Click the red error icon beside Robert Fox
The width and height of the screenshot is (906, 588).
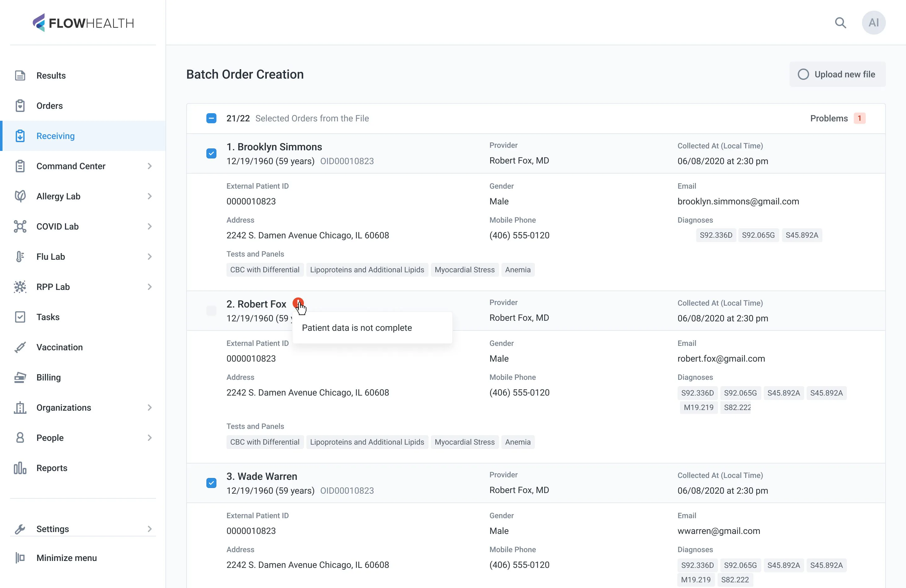coord(298,303)
